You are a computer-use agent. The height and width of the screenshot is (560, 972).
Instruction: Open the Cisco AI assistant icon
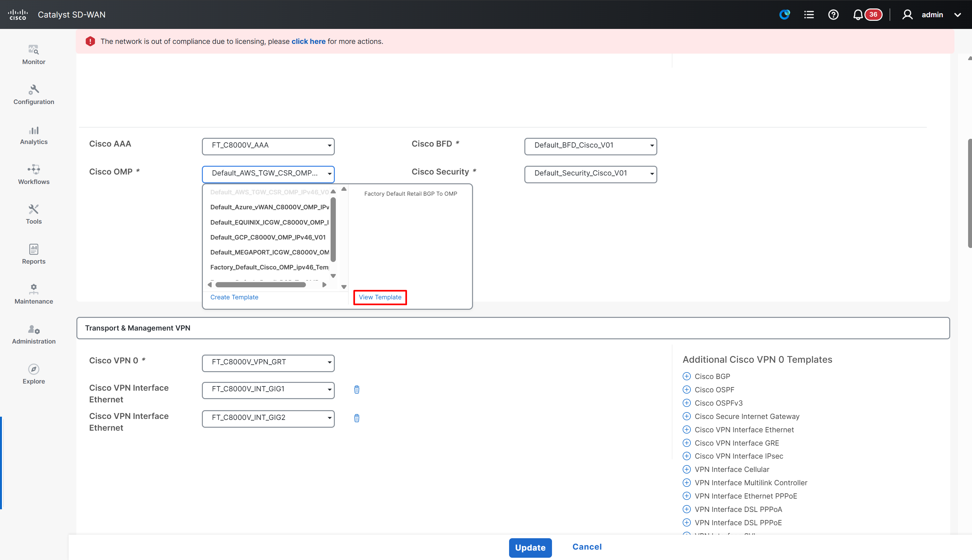coord(784,15)
